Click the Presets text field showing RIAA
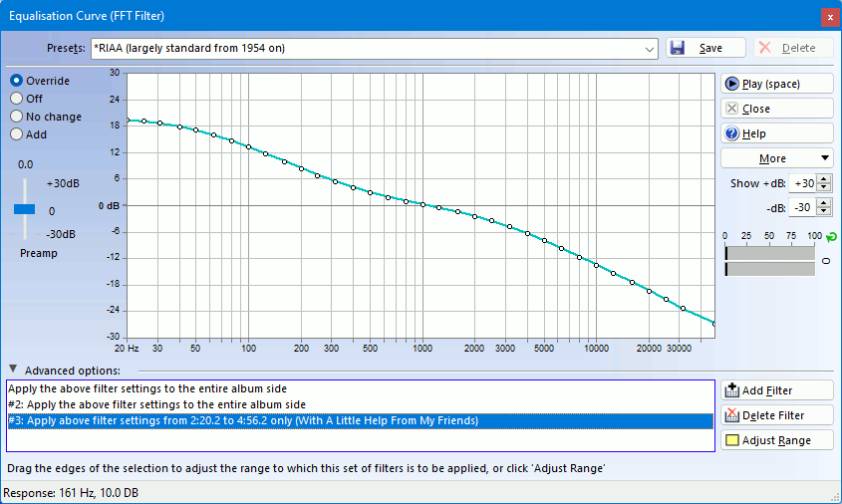842x504 pixels. pyautogui.click(x=367, y=48)
